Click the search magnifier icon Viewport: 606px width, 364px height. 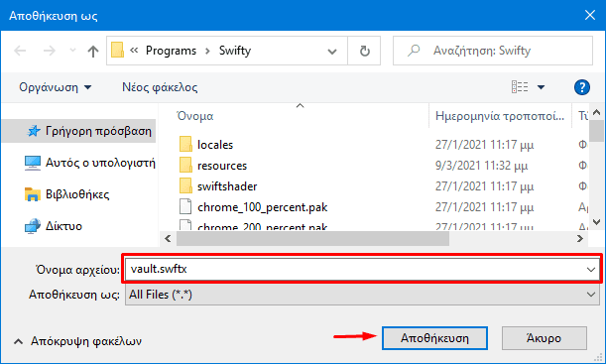414,51
